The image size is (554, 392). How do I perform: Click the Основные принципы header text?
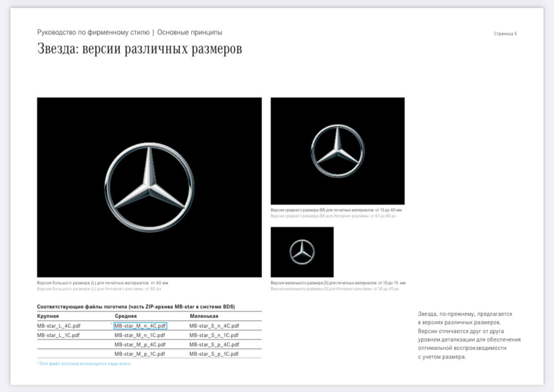coord(190,32)
